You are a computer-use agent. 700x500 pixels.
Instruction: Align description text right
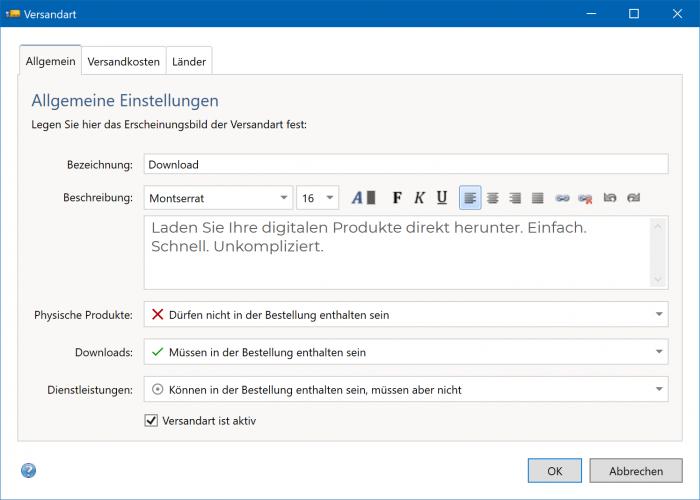515,198
